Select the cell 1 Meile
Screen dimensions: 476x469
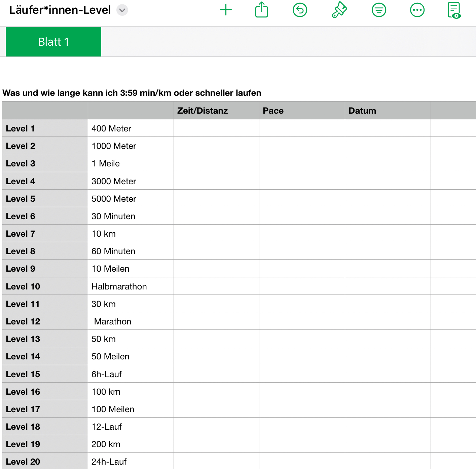click(x=131, y=163)
